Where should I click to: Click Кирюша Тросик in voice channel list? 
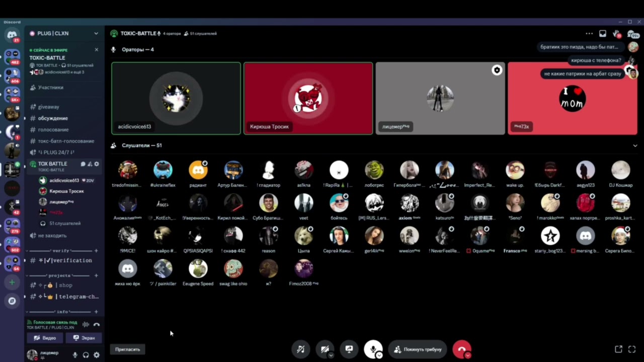(x=66, y=191)
